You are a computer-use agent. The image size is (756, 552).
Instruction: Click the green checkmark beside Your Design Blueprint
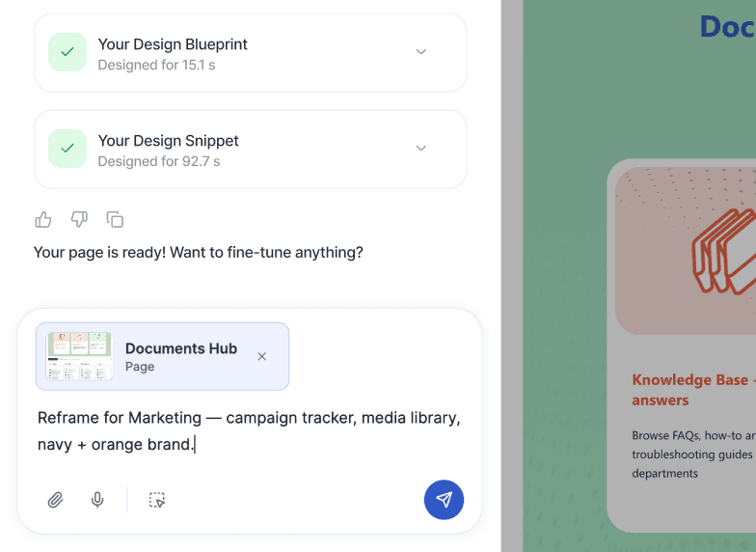point(67,52)
